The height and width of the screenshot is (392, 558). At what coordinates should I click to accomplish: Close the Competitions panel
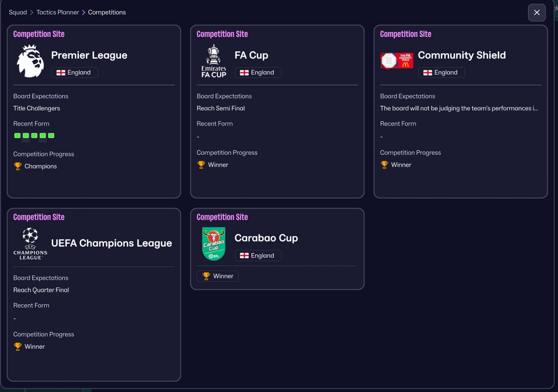[537, 13]
